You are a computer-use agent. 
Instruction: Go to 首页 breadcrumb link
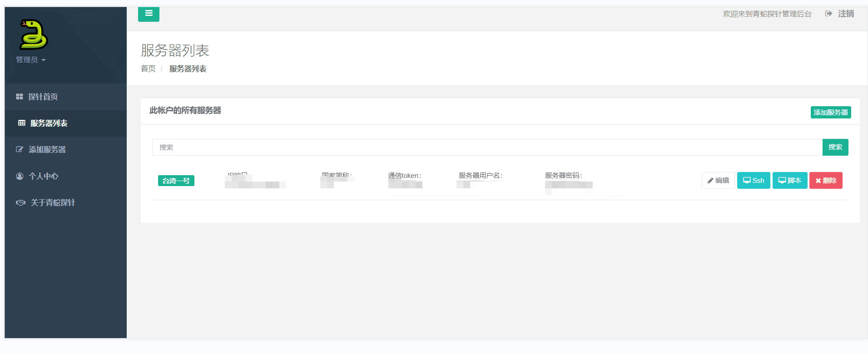(x=148, y=69)
